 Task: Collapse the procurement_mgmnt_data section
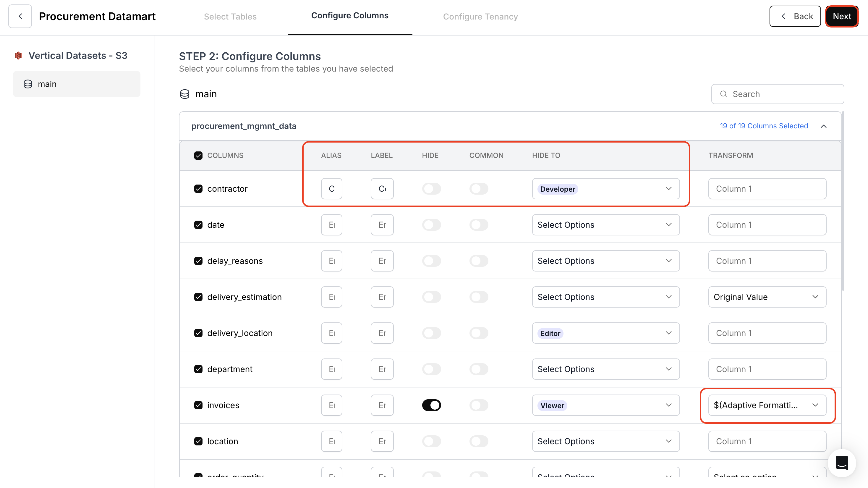pos(824,126)
